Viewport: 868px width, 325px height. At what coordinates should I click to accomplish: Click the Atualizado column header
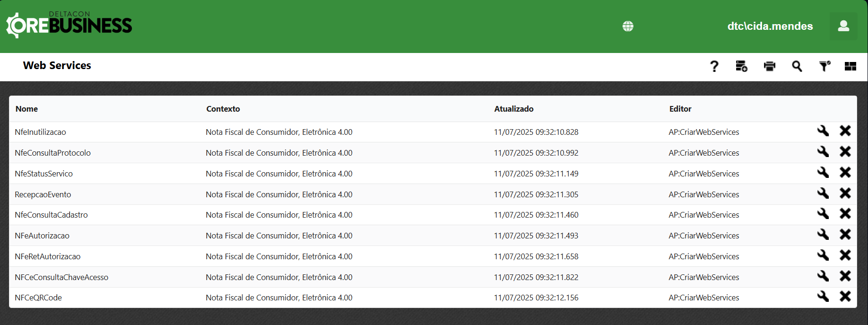pyautogui.click(x=513, y=109)
